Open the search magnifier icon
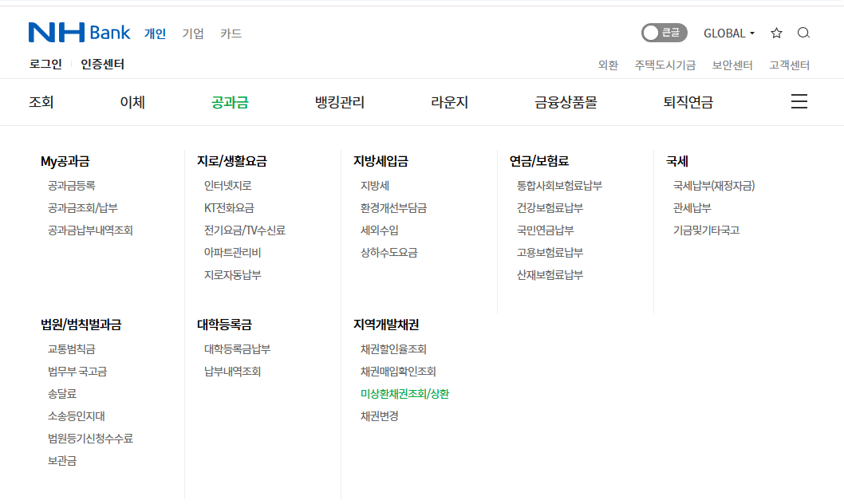The image size is (844, 504). pyautogui.click(x=803, y=33)
